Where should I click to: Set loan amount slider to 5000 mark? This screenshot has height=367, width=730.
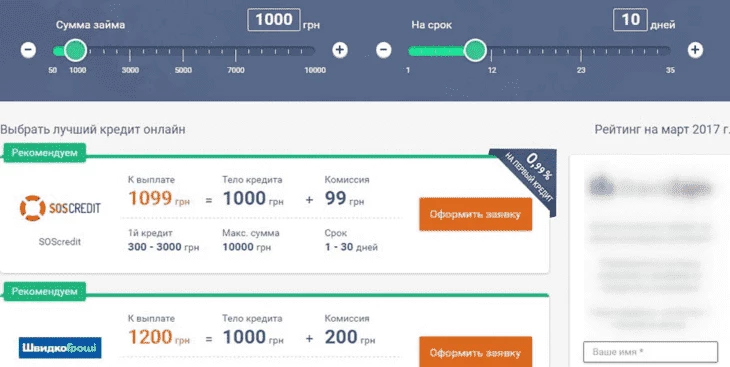183,51
